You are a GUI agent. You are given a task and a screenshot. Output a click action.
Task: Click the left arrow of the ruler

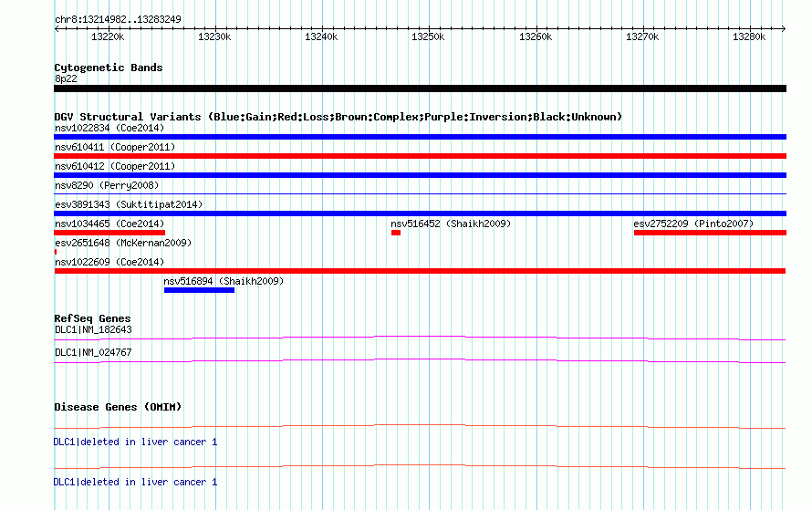pos(57,28)
